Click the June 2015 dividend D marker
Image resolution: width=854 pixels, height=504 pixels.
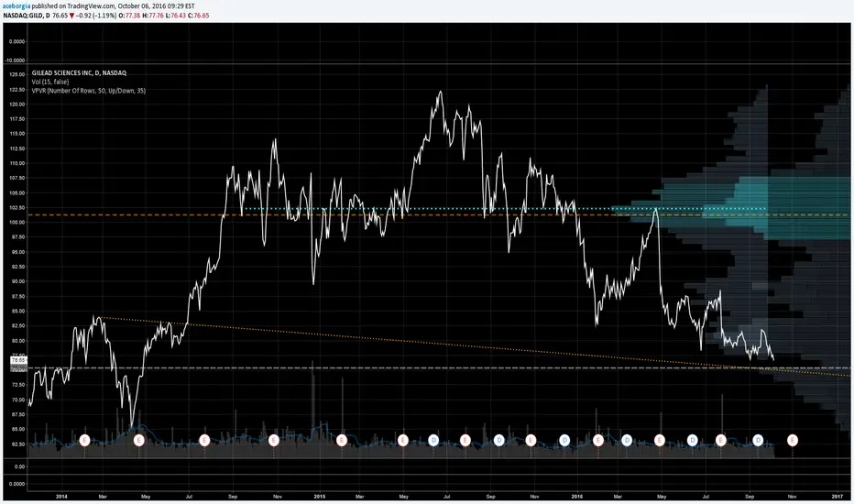point(433,440)
